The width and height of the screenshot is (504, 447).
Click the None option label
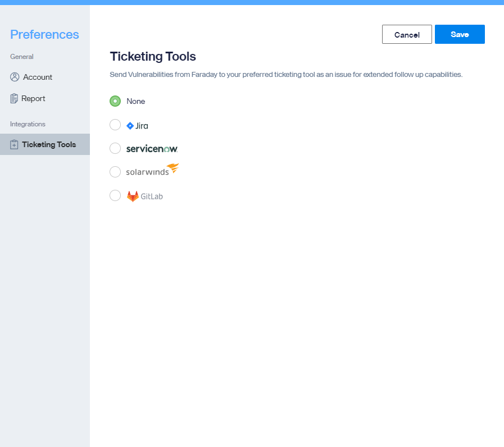pyautogui.click(x=135, y=101)
